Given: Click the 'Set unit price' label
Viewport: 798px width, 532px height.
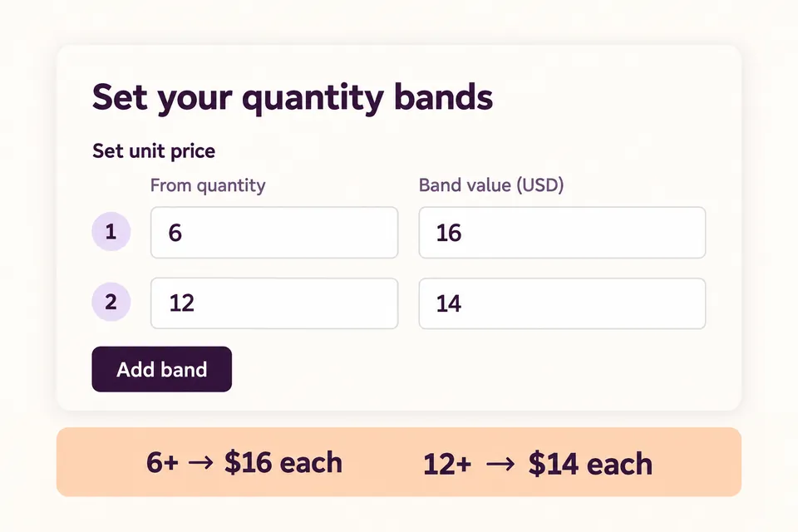Looking at the screenshot, I should click(x=154, y=151).
